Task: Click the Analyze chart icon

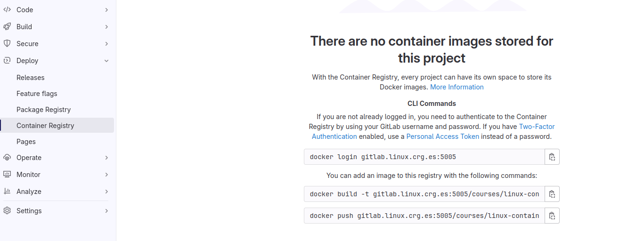Action: [x=7, y=192]
